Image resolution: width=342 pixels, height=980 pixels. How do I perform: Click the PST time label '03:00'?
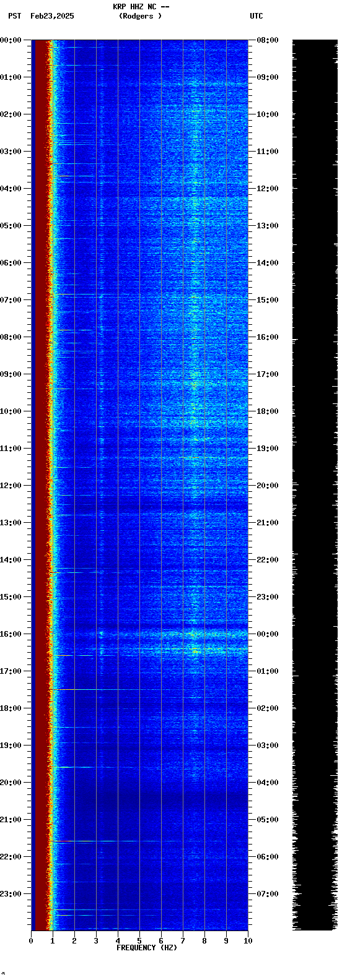11,152
